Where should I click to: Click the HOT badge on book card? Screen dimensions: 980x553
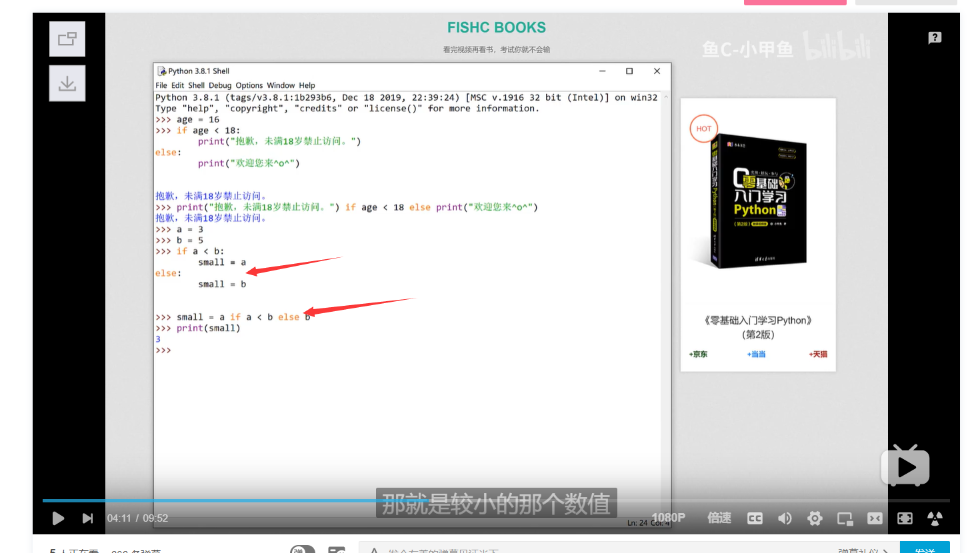click(x=704, y=129)
